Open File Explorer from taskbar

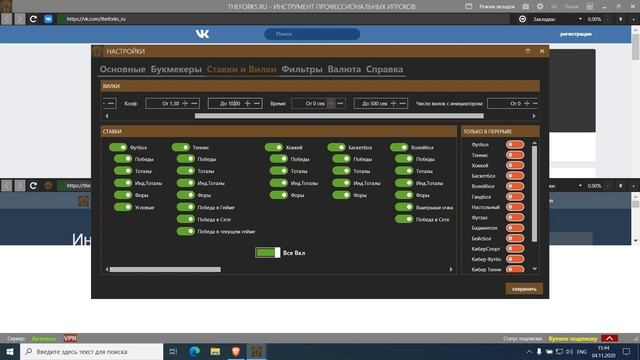(x=215, y=351)
